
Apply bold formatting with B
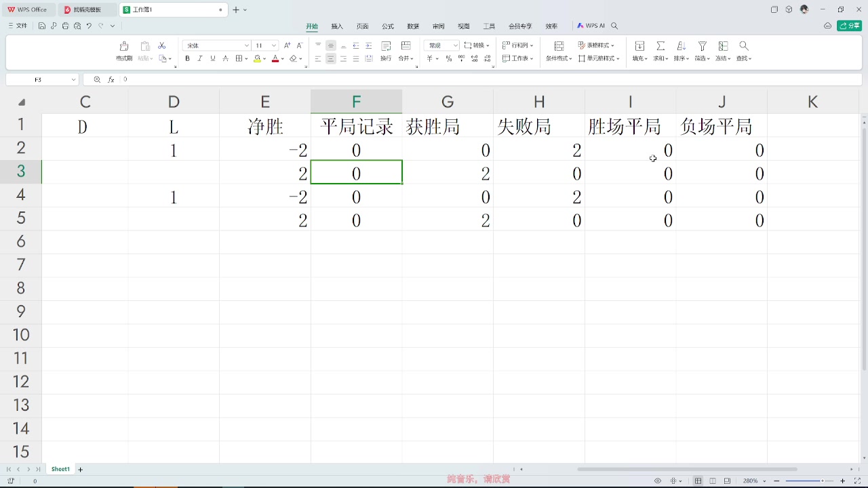pos(187,59)
